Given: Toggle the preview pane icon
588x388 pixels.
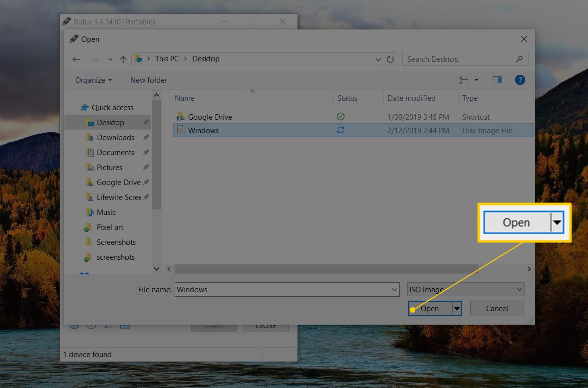Looking at the screenshot, I should 497,80.
